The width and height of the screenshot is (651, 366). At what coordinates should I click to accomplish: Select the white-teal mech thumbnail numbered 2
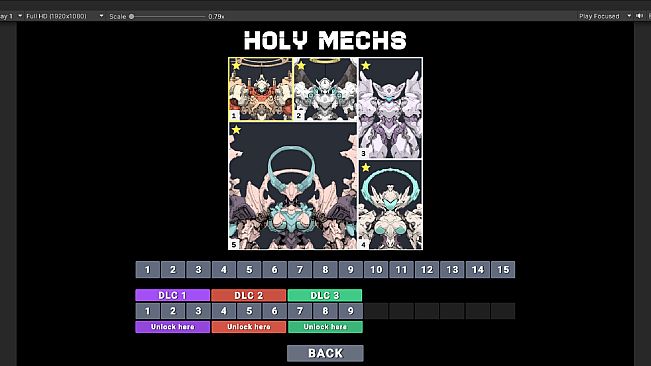point(326,89)
